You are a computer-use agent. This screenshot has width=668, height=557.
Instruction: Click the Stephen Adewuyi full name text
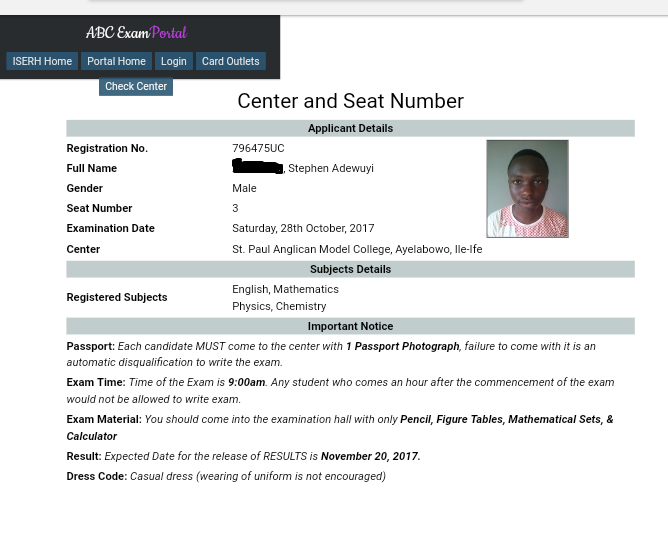point(330,168)
